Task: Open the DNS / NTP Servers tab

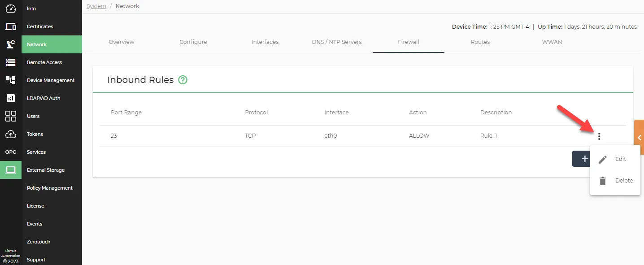Action: 337,42
